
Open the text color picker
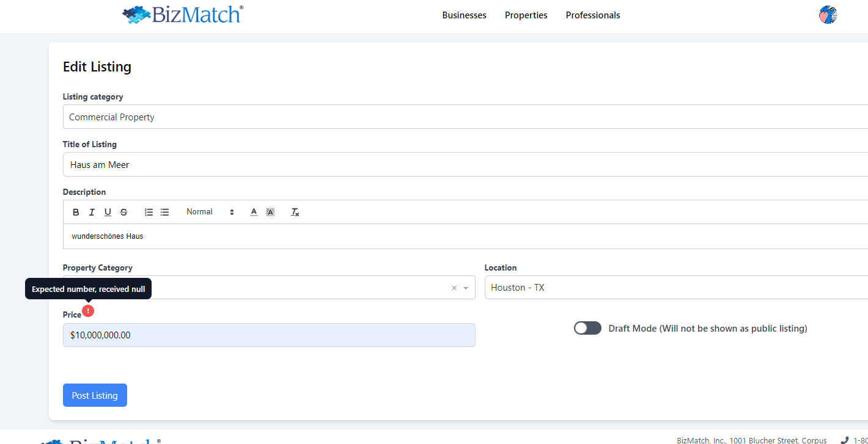(254, 213)
